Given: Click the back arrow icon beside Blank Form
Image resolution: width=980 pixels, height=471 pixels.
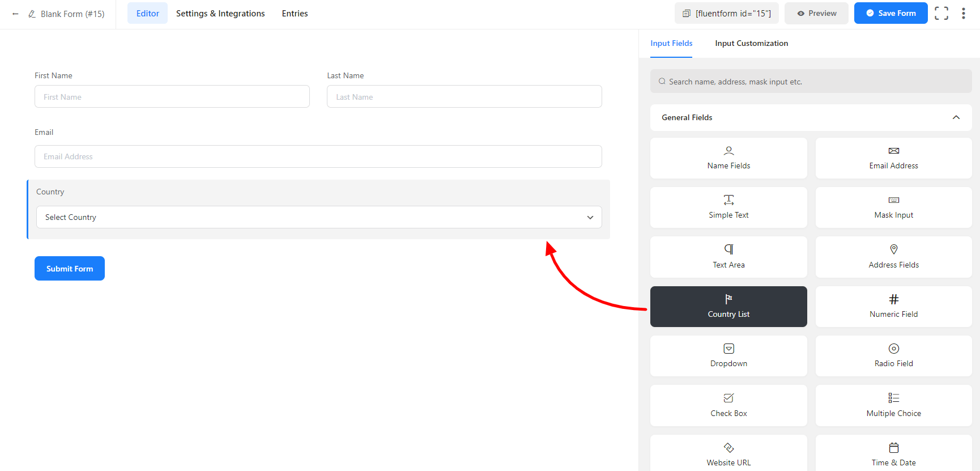Looking at the screenshot, I should coord(15,14).
